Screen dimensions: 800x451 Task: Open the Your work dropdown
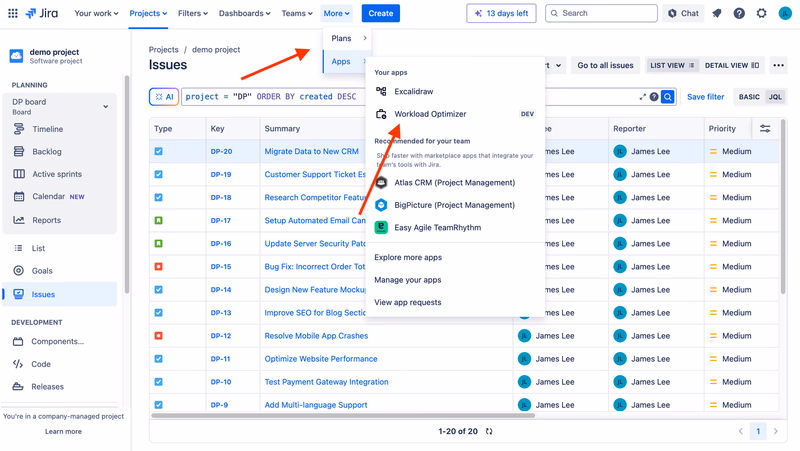click(x=96, y=13)
